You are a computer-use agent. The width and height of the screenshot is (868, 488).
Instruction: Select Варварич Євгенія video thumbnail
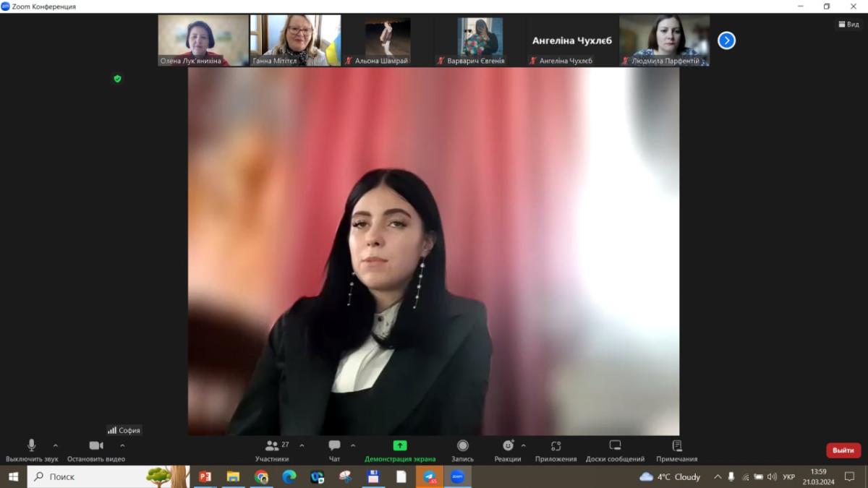click(x=480, y=40)
